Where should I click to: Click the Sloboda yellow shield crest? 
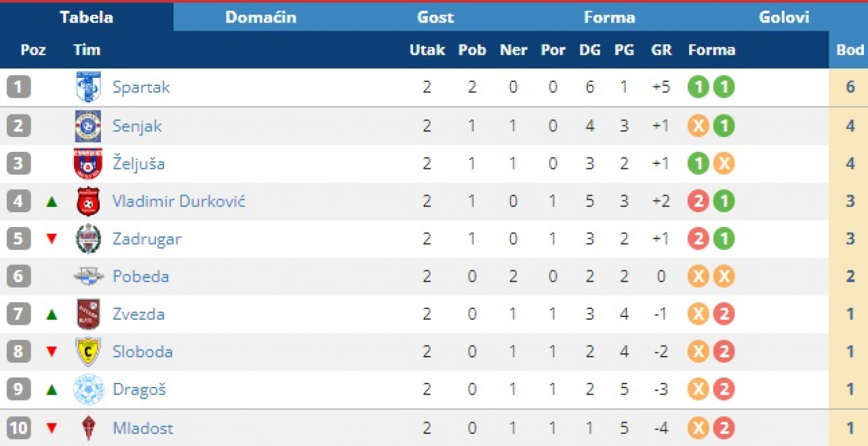click(x=88, y=352)
